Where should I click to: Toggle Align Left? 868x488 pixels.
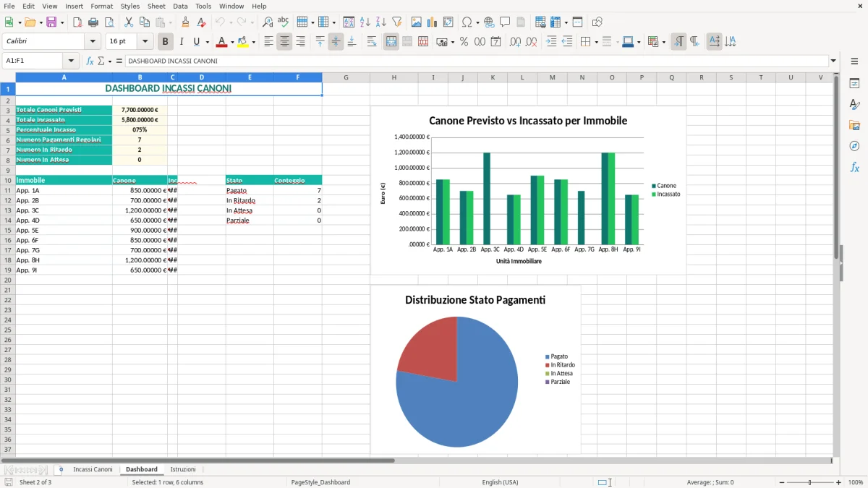click(268, 42)
